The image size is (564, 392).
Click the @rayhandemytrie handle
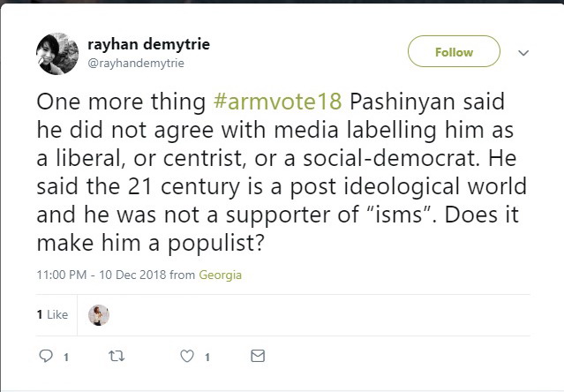click(136, 64)
